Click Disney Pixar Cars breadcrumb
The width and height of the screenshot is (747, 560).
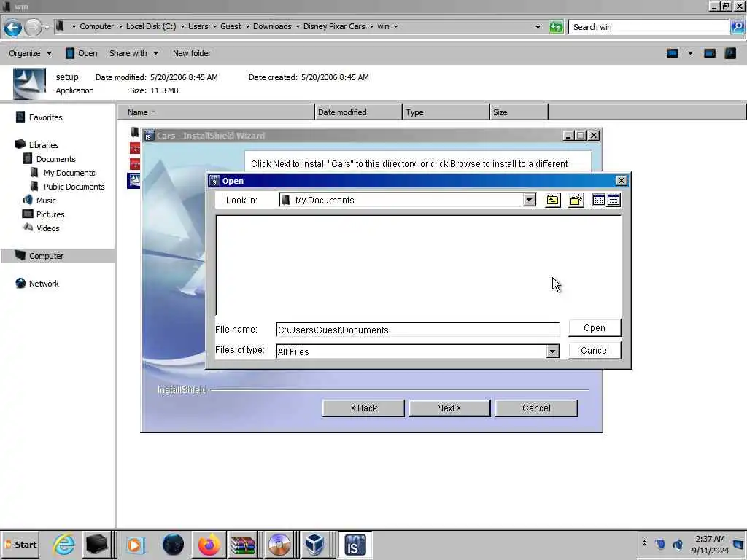click(334, 27)
